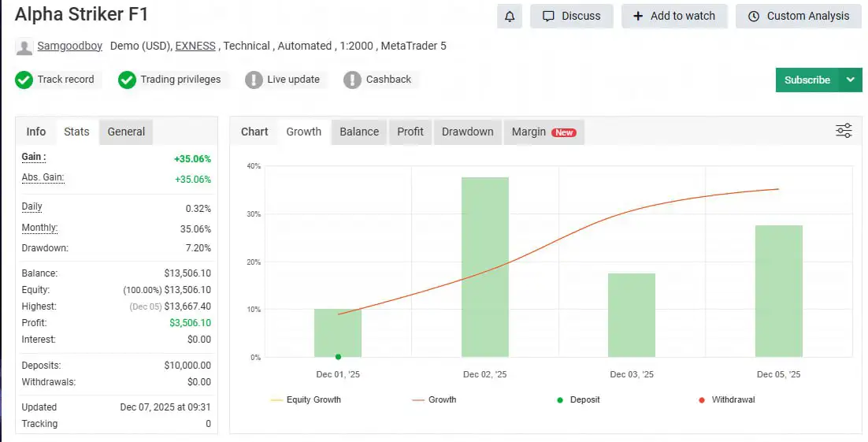This screenshot has width=868, height=442.
Task: Open the EXNESS broker link
Action: coord(195,46)
